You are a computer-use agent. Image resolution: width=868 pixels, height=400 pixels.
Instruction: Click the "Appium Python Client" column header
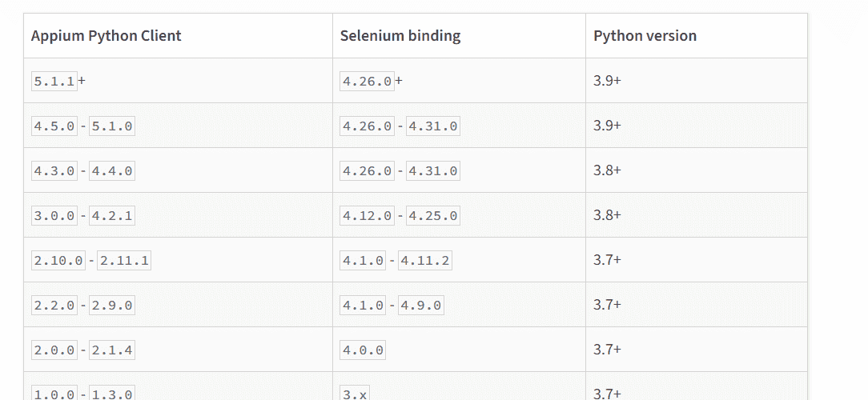click(106, 36)
